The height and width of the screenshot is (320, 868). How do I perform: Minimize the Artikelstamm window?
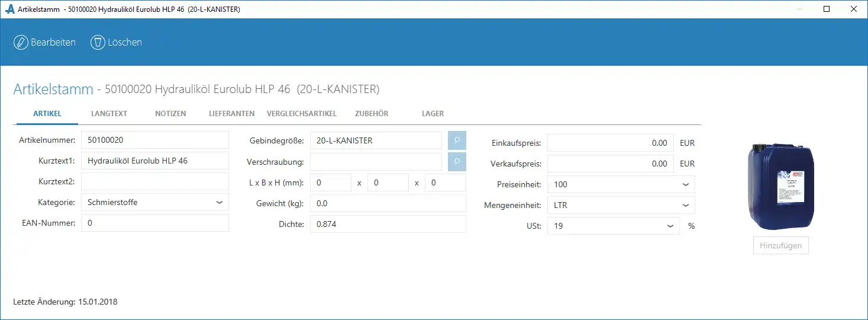[799, 9]
